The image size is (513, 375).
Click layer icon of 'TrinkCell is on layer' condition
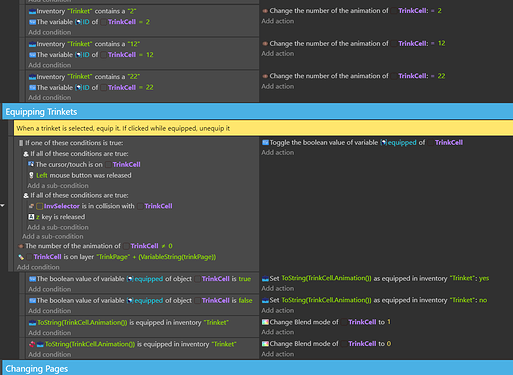pyautogui.click(x=21, y=257)
